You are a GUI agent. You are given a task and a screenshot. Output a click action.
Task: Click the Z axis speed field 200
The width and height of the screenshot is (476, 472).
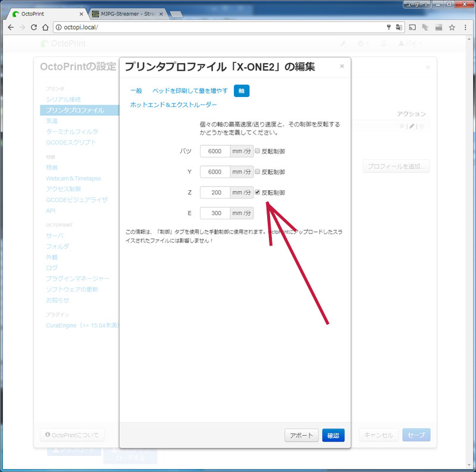(215, 193)
